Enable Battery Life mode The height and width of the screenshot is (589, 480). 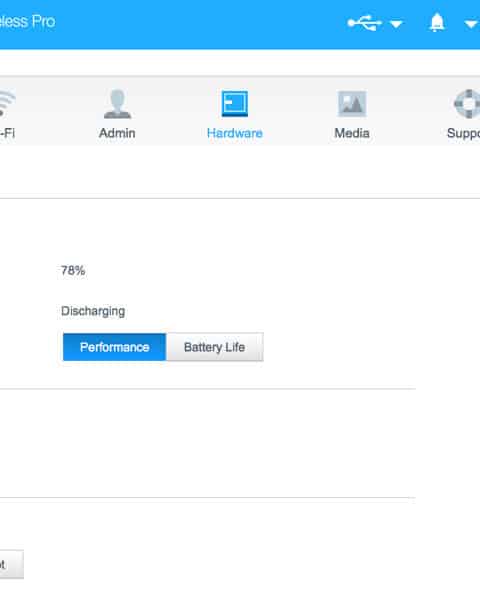pyautogui.click(x=214, y=347)
